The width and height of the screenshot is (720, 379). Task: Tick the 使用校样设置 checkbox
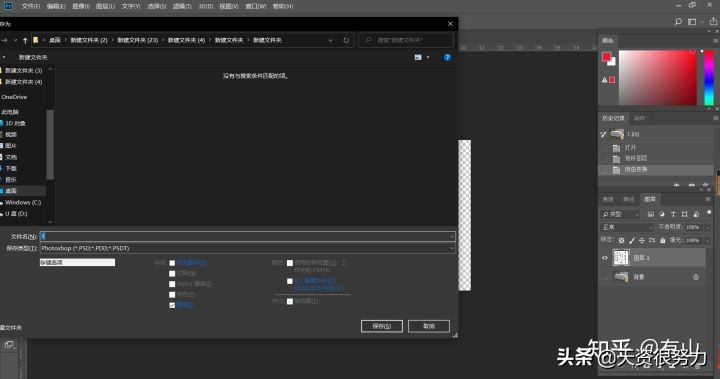(x=290, y=263)
